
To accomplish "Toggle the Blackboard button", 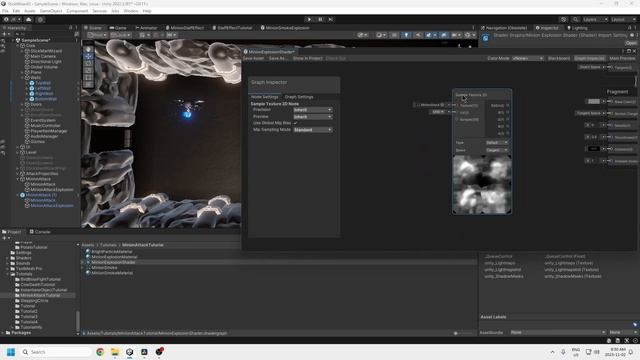I will (558, 58).
